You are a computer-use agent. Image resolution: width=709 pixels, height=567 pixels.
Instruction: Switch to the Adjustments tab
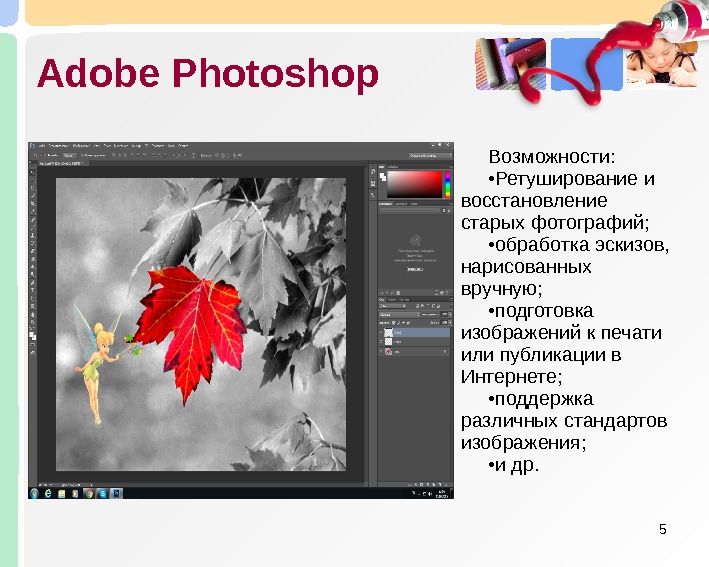[401, 204]
